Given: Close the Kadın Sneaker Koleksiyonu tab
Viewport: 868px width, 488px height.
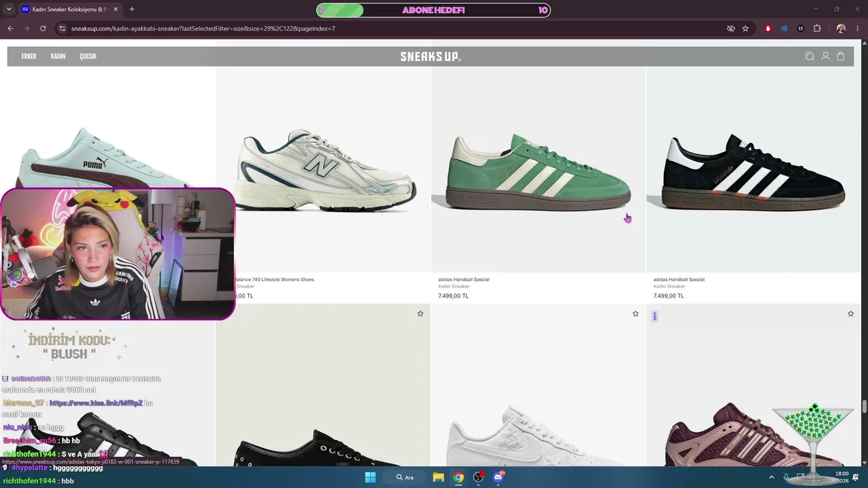Looking at the screenshot, I should coord(115,9).
